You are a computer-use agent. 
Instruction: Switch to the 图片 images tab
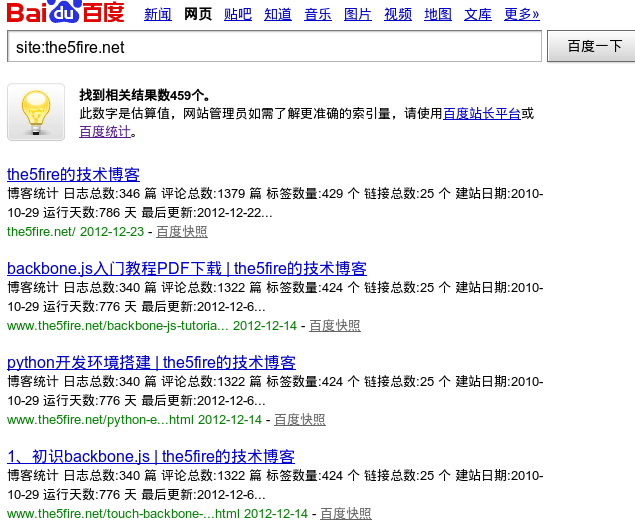click(358, 15)
